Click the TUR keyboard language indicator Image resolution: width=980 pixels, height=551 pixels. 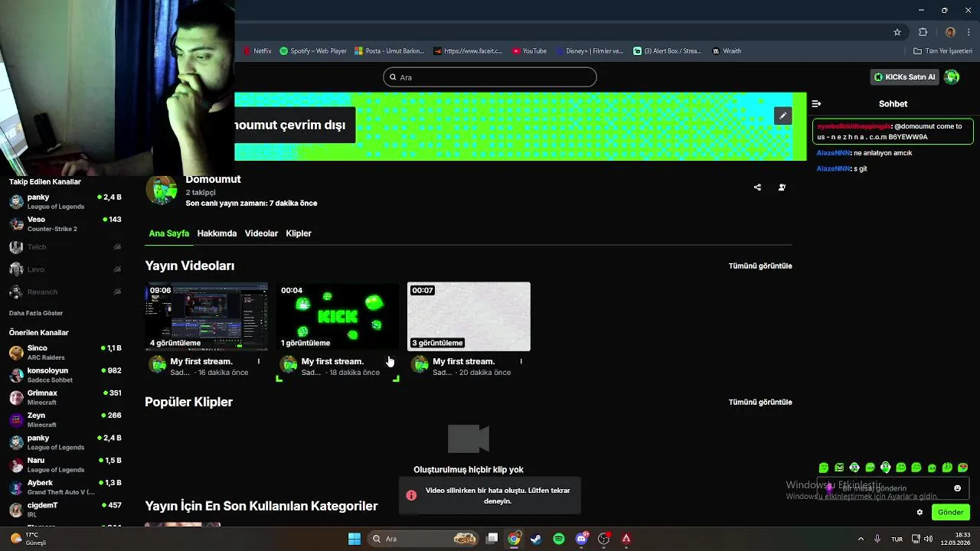(x=897, y=539)
